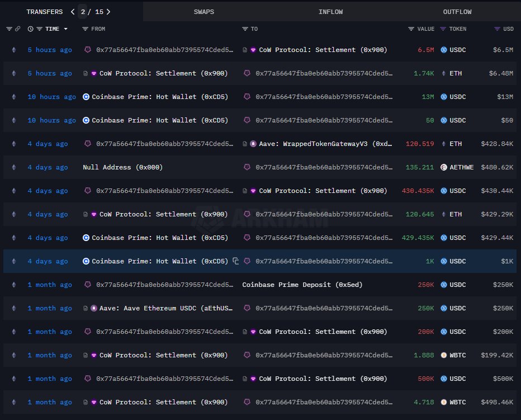This screenshot has width=521, height=420.
Task: Click Coinbase logo in 429.435K USDC row
Action: coord(86,238)
